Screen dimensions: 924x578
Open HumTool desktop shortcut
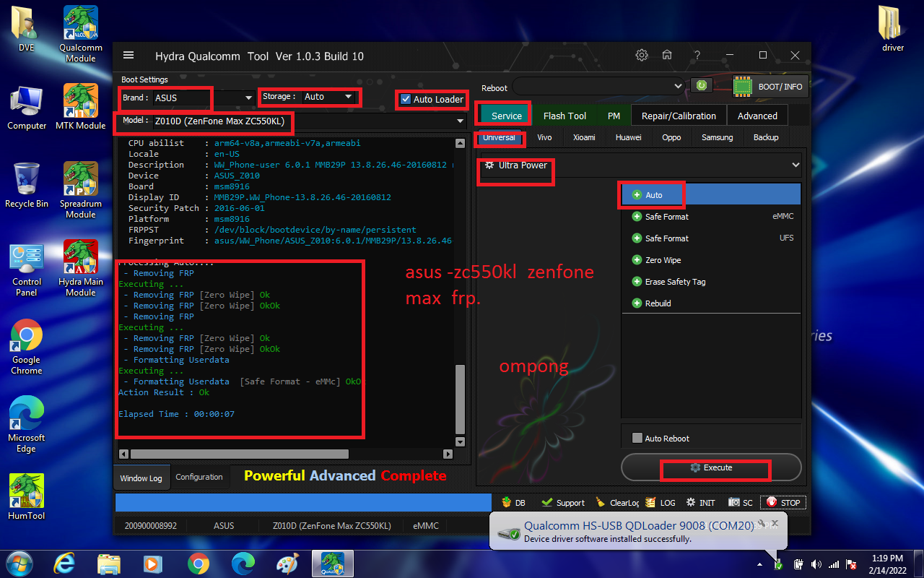click(27, 496)
